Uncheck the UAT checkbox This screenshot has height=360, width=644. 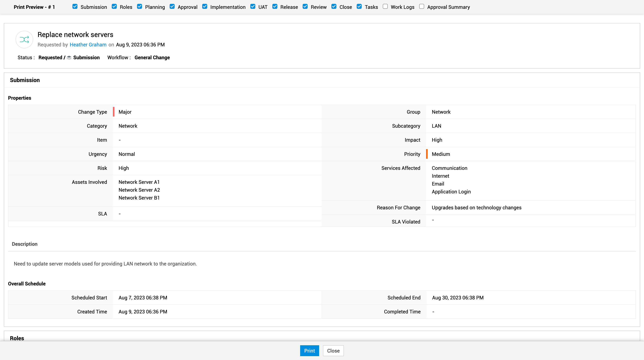(253, 7)
